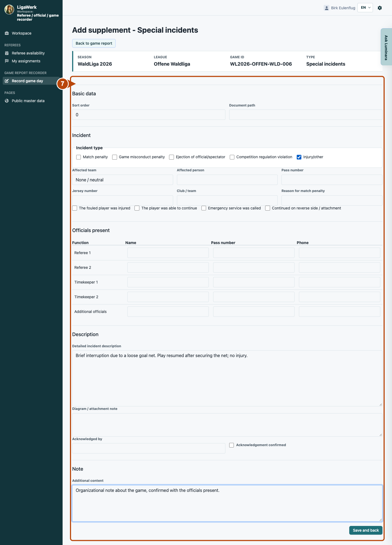Click the Referee 1 Name field
The height and width of the screenshot is (545, 392).
168,253
